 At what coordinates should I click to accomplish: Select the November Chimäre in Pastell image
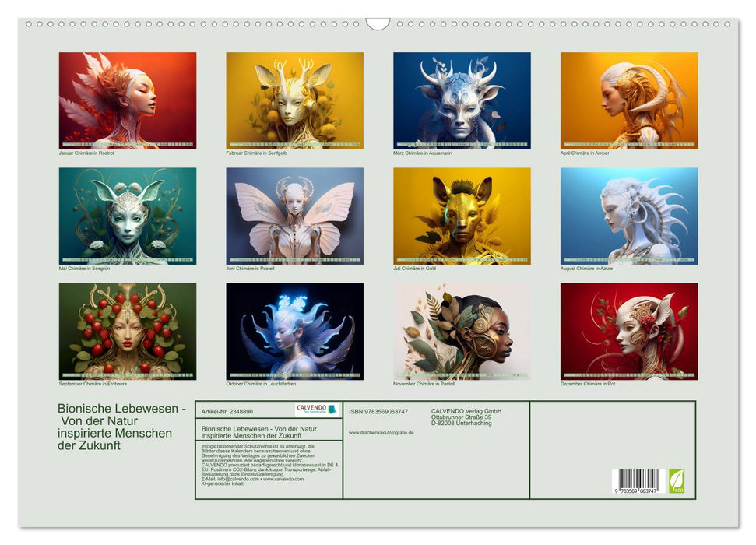[x=462, y=332]
